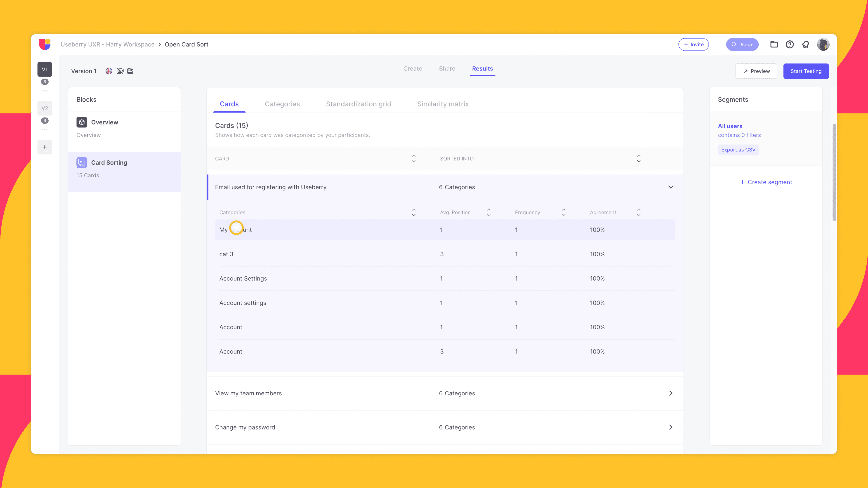Image resolution: width=868 pixels, height=488 pixels.
Task: Open the projects folder icon
Action: click(774, 44)
